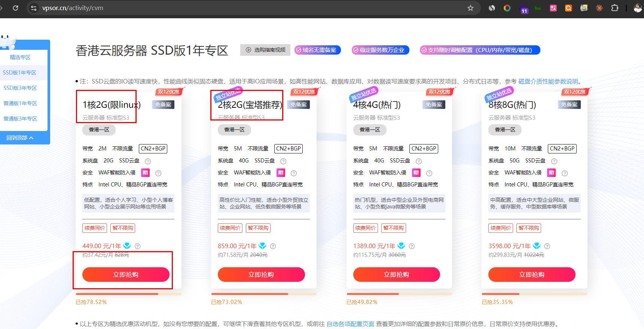Click the orange starburst extension icon
The width and height of the screenshot is (644, 329).
click(599, 8)
